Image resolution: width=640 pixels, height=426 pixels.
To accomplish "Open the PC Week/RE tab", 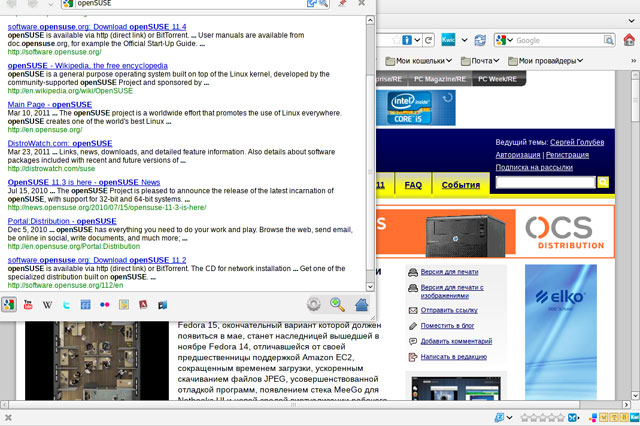I will [x=497, y=78].
